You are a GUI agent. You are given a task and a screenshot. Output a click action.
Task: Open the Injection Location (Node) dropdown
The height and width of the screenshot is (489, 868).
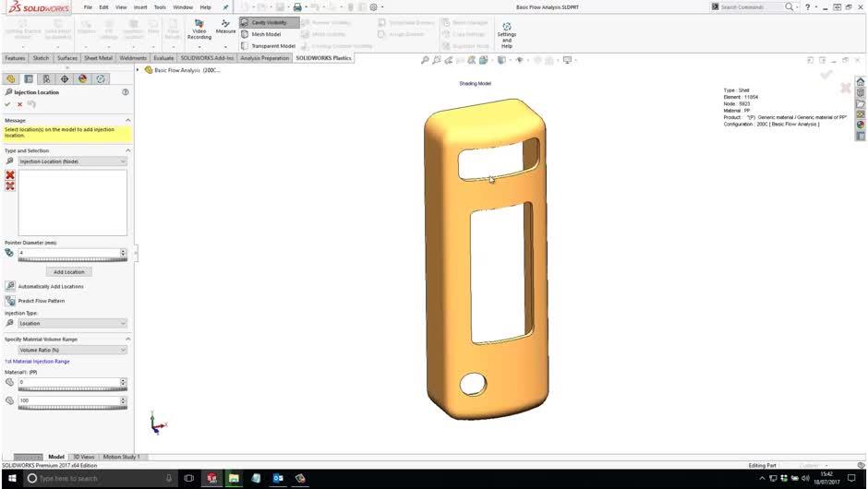72,161
